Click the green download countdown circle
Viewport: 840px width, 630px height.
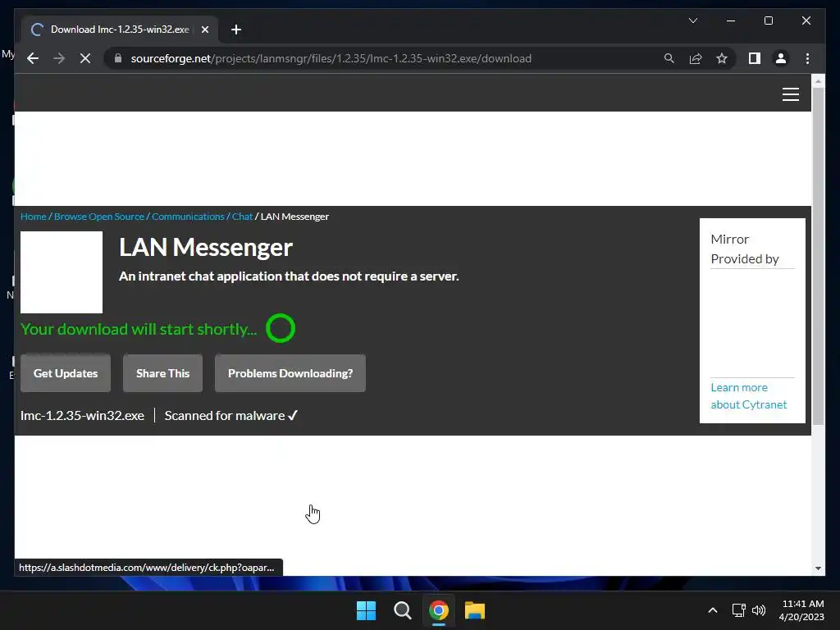coord(281,328)
